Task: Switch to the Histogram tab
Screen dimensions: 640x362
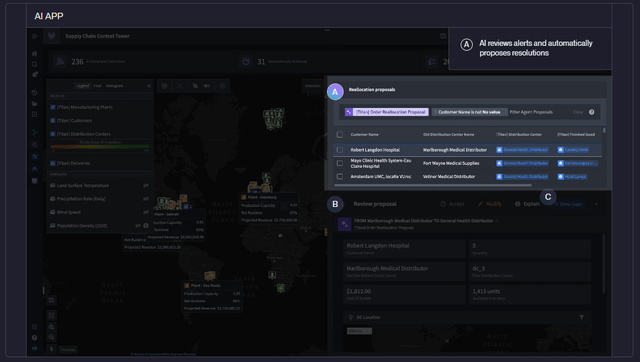Action: [x=114, y=86]
